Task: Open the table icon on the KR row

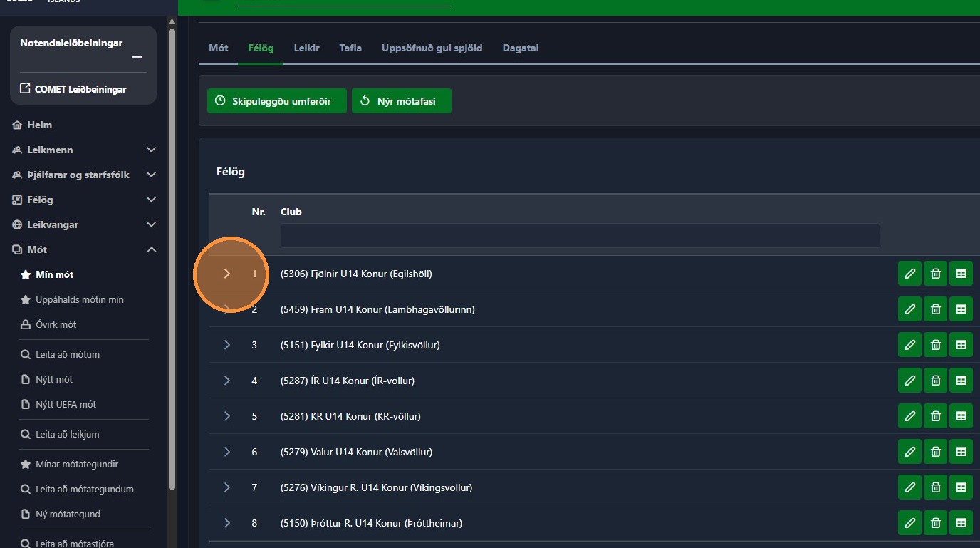Action: point(961,416)
